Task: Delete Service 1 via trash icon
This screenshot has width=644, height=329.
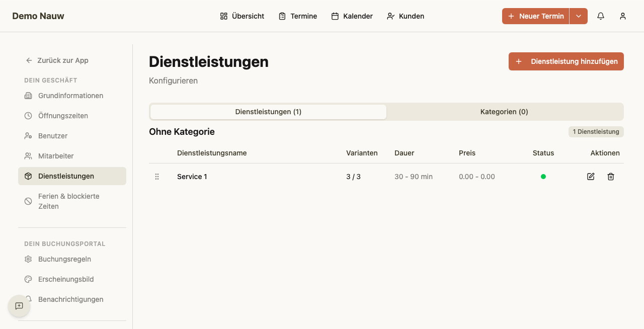Action: (x=611, y=177)
